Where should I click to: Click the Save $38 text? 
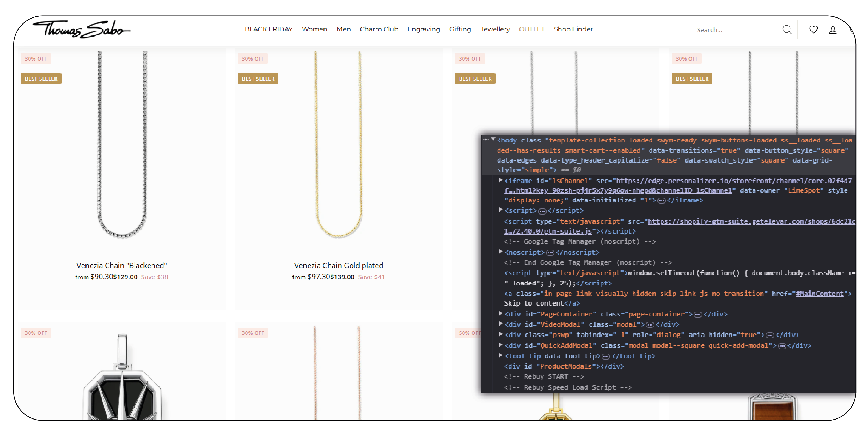point(154,277)
